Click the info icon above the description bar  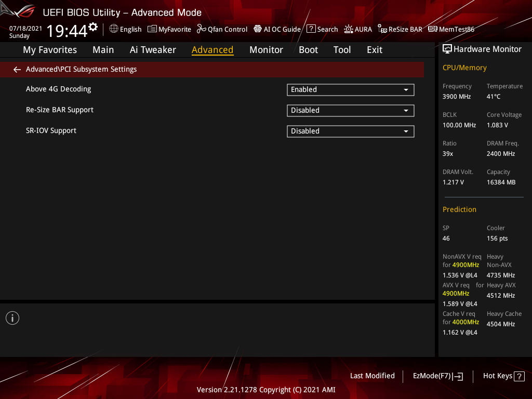[x=12, y=317]
